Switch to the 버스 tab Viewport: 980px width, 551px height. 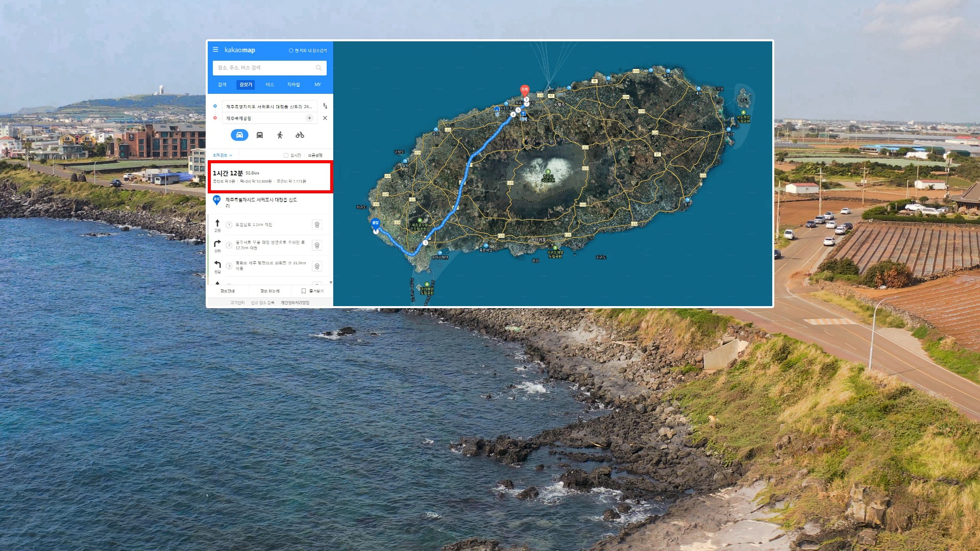(269, 85)
